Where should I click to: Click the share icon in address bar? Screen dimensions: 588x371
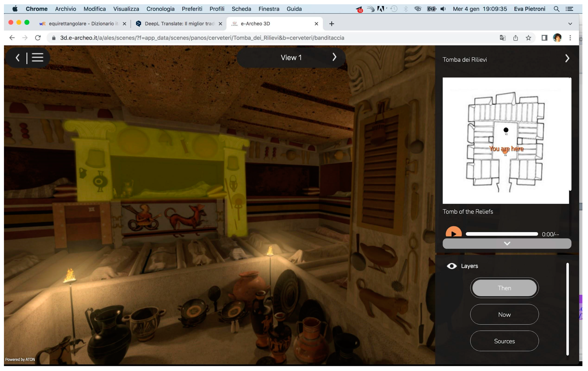[x=515, y=38]
